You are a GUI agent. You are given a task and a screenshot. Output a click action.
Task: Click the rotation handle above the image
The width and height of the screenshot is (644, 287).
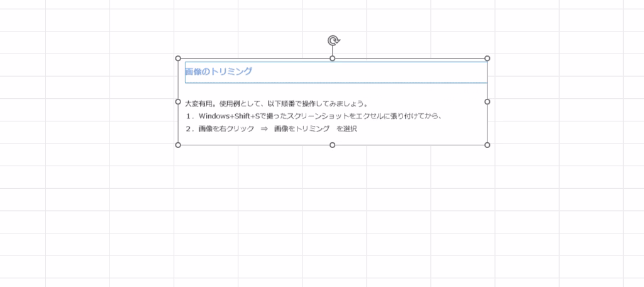click(333, 41)
